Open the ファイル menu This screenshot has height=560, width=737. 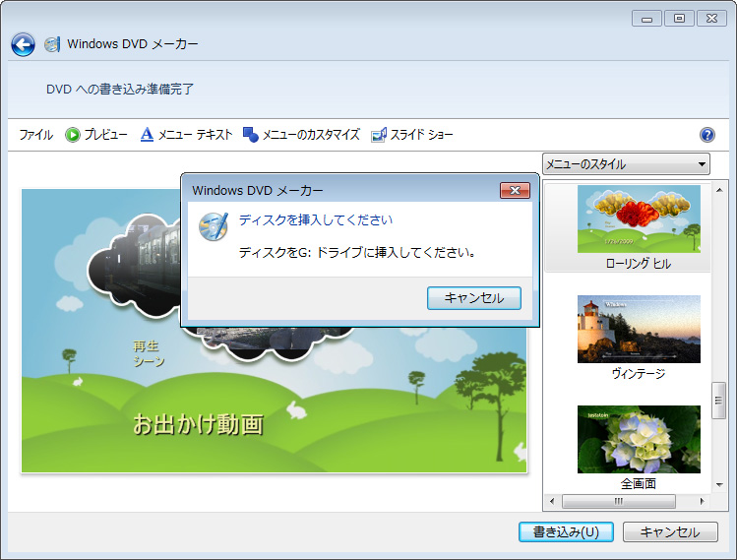coord(36,135)
